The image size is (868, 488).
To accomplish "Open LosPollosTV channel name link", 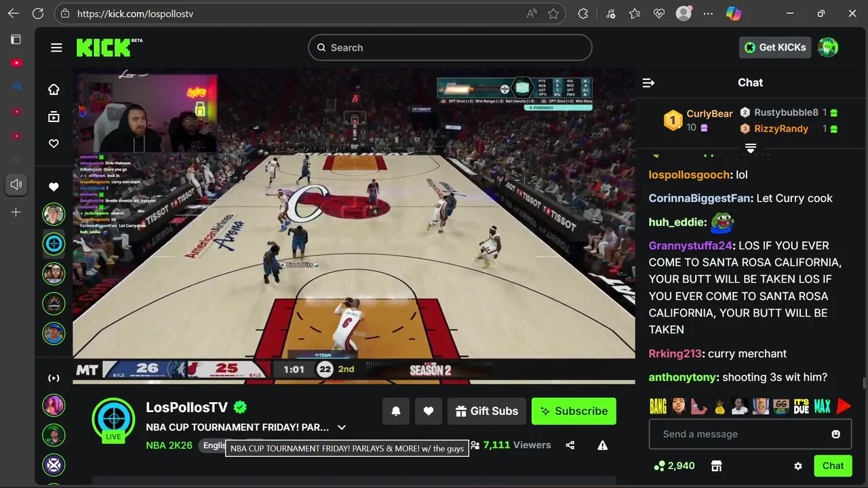I will [186, 407].
